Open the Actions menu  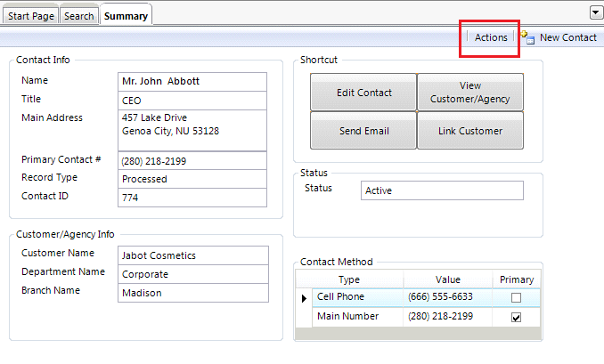491,37
